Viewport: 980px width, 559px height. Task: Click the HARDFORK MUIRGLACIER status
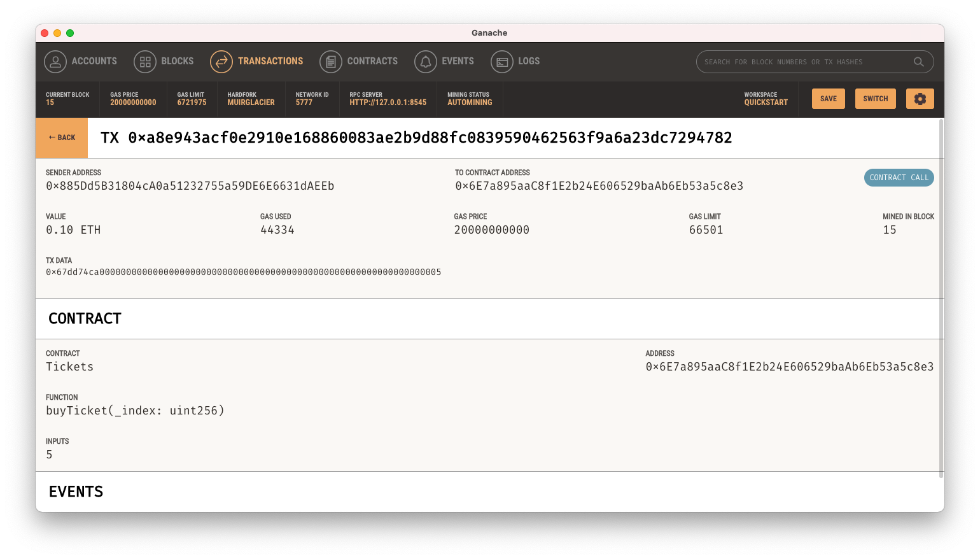(251, 99)
